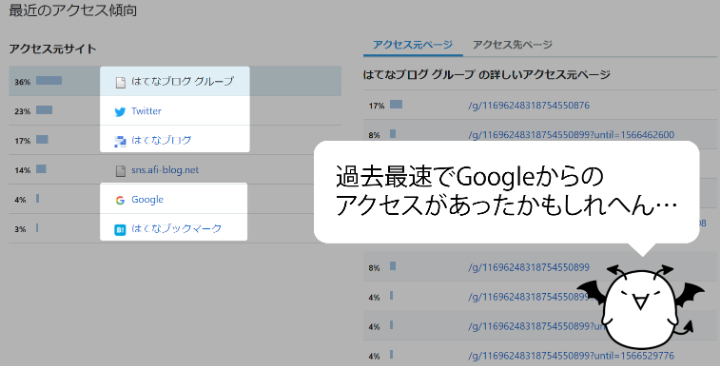Click the 4% value in the Google row

(x=20, y=200)
